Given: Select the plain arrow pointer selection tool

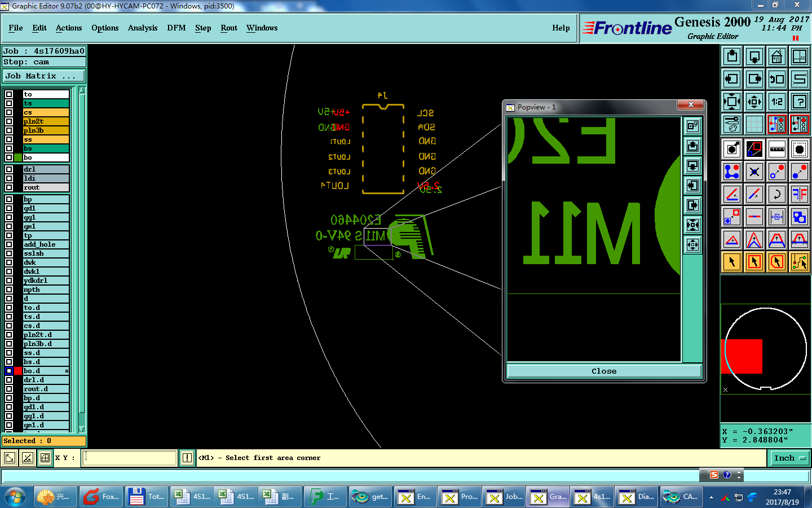Looking at the screenshot, I should click(x=732, y=262).
